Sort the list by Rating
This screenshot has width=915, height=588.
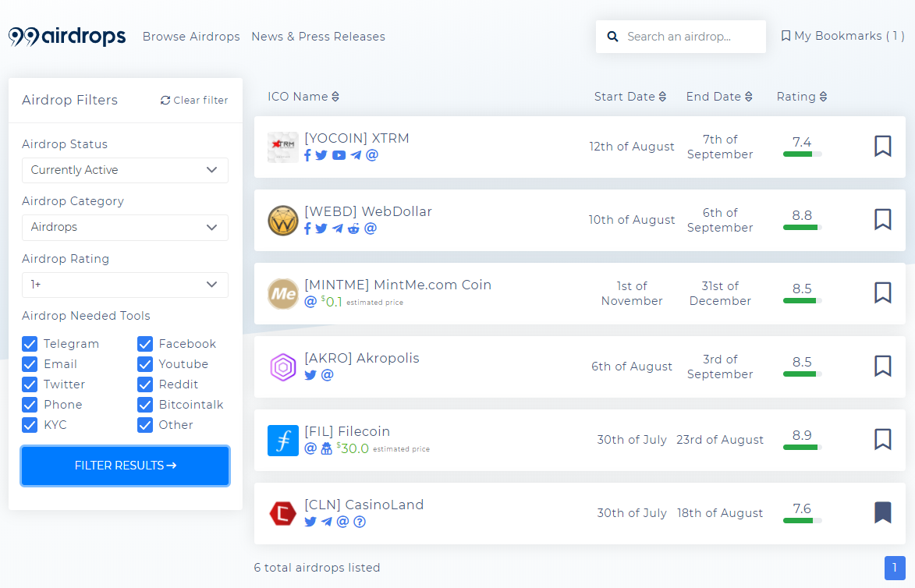[x=802, y=97]
